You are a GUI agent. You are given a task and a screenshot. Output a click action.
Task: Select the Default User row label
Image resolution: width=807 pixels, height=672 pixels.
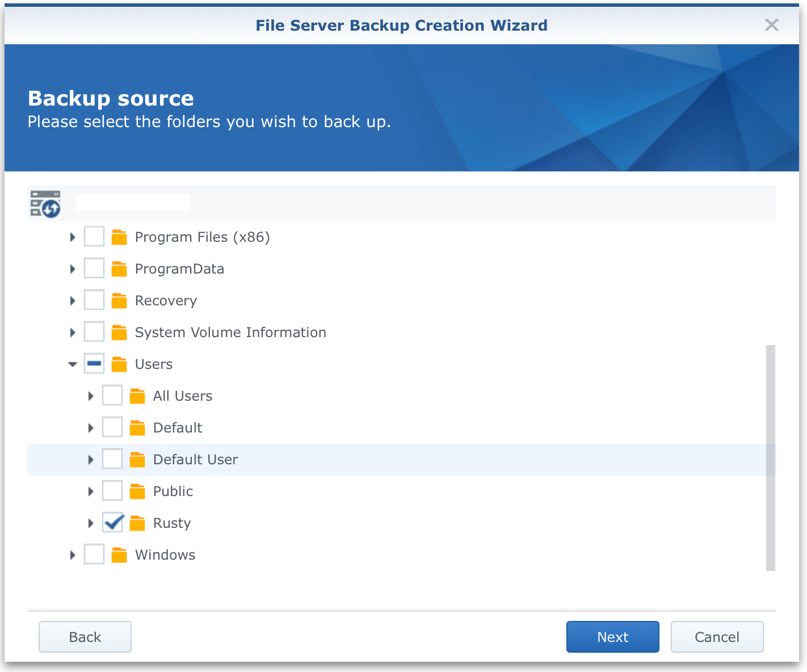tap(195, 460)
